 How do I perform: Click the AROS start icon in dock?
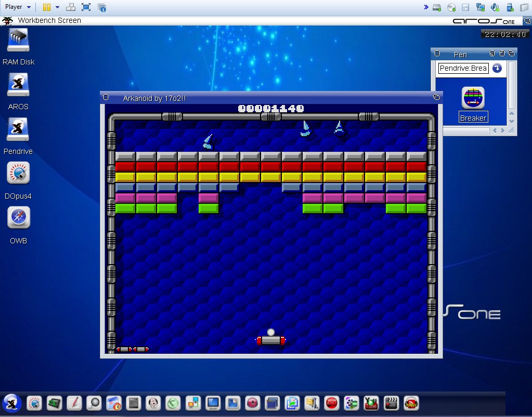pos(11,403)
